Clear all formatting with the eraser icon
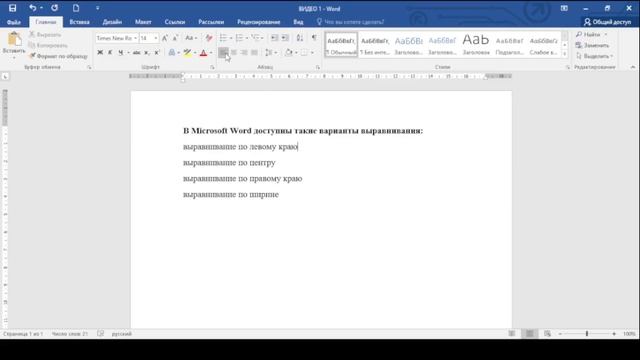640x360 pixels. pyautogui.click(x=209, y=38)
